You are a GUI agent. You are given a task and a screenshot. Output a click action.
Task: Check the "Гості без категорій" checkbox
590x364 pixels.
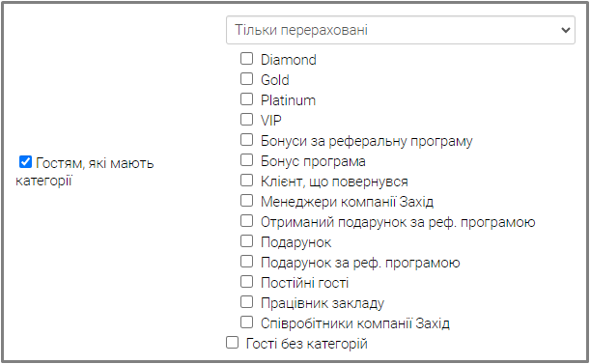(x=232, y=343)
